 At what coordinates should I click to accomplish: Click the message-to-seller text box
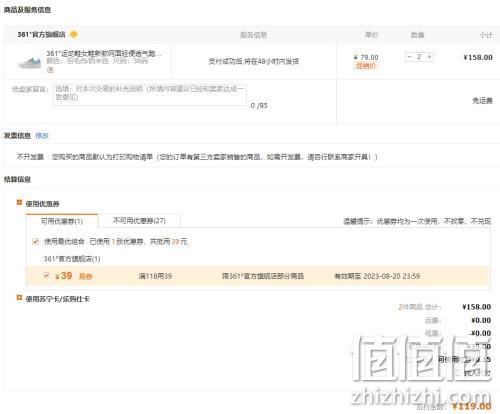[x=149, y=95]
